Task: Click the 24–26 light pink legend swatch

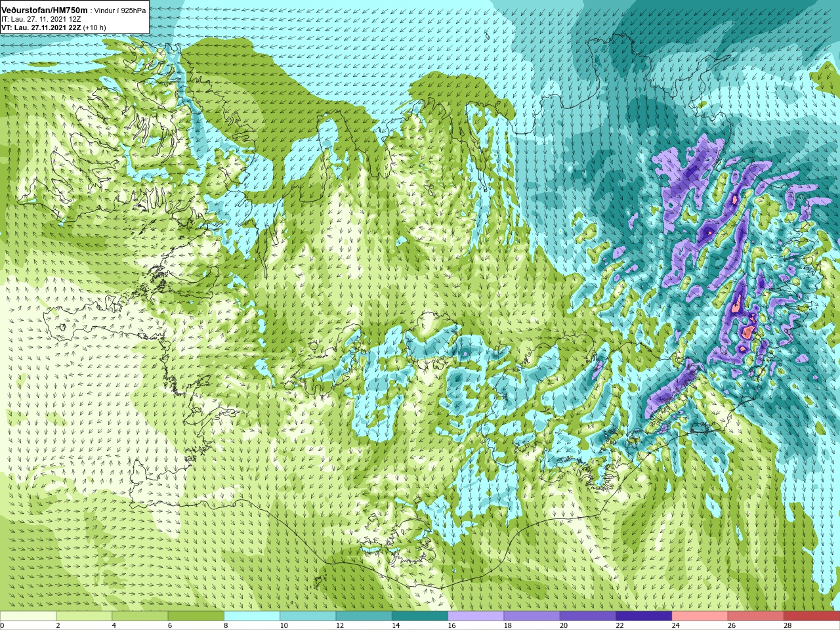Action: (x=700, y=616)
